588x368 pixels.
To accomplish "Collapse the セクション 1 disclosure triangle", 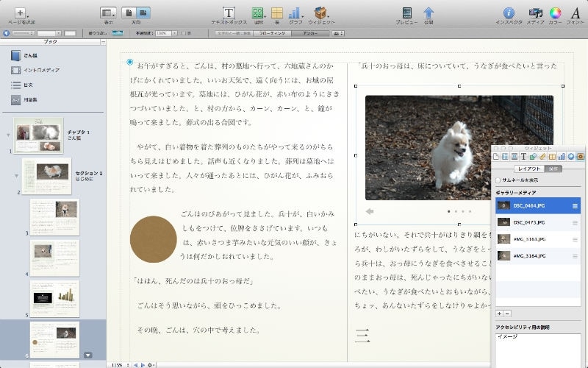I will pyautogui.click(x=16, y=176).
